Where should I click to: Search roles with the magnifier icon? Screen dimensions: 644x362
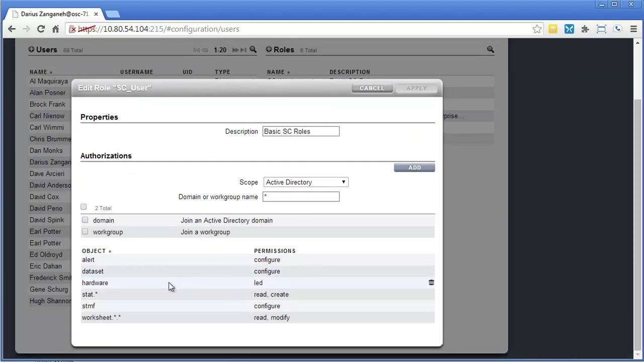click(490, 49)
